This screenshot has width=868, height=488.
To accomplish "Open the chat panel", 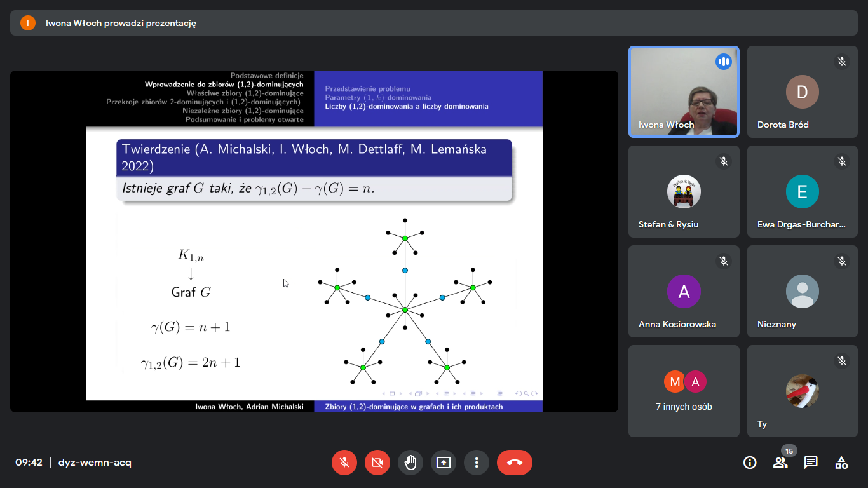I will pos(811,463).
